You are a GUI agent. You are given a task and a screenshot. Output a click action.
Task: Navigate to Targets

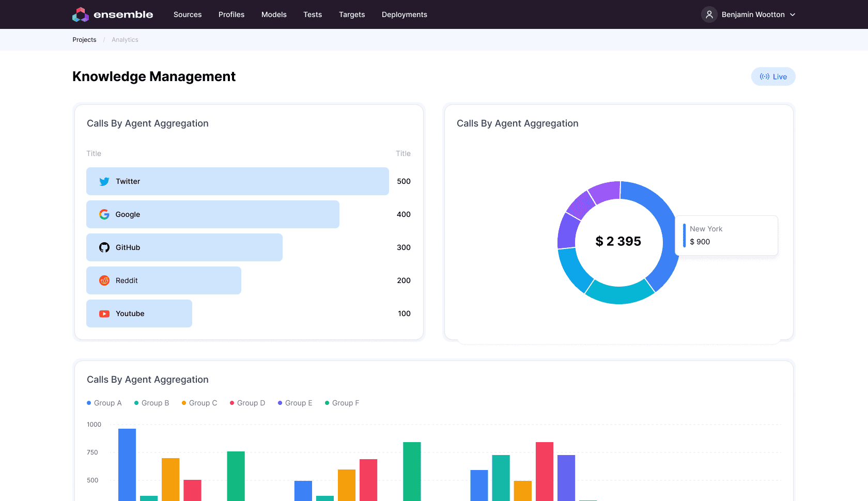click(352, 14)
